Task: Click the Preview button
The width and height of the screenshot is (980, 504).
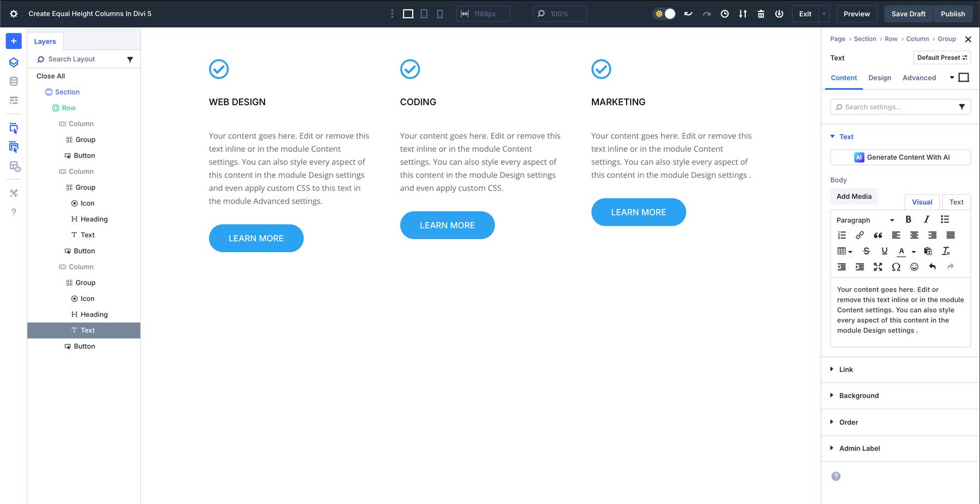Action: 857,14
